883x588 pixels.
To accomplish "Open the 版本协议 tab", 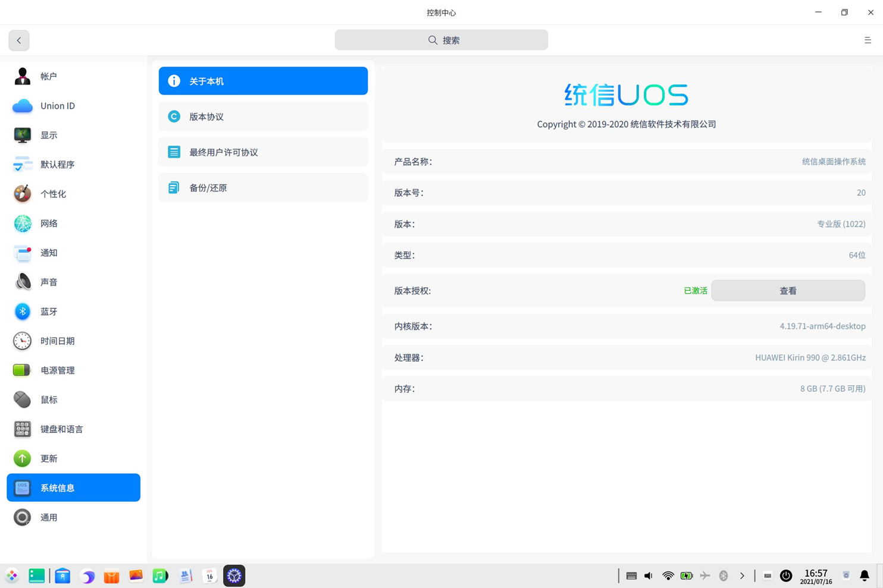I will pyautogui.click(x=263, y=117).
